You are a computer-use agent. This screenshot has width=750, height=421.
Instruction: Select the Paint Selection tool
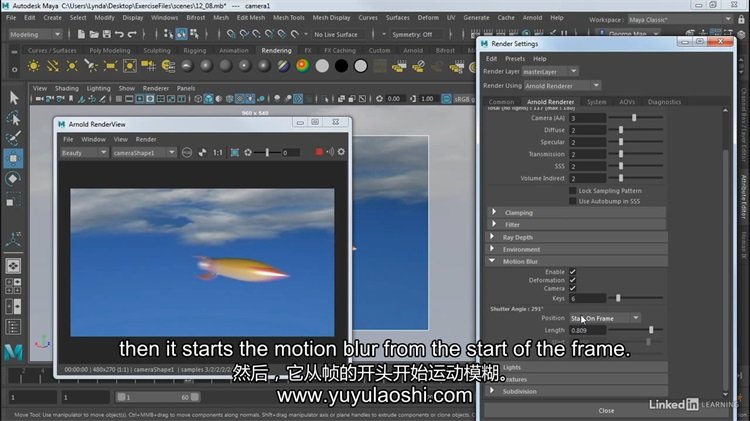pyautogui.click(x=13, y=138)
